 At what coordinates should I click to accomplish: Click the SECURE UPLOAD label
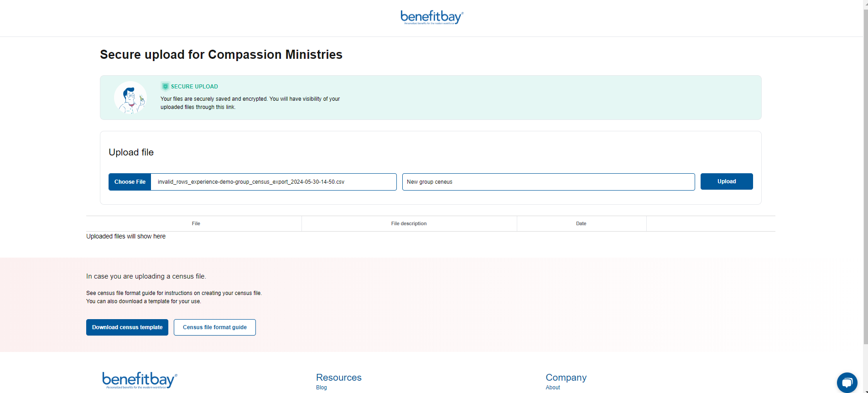tap(194, 86)
